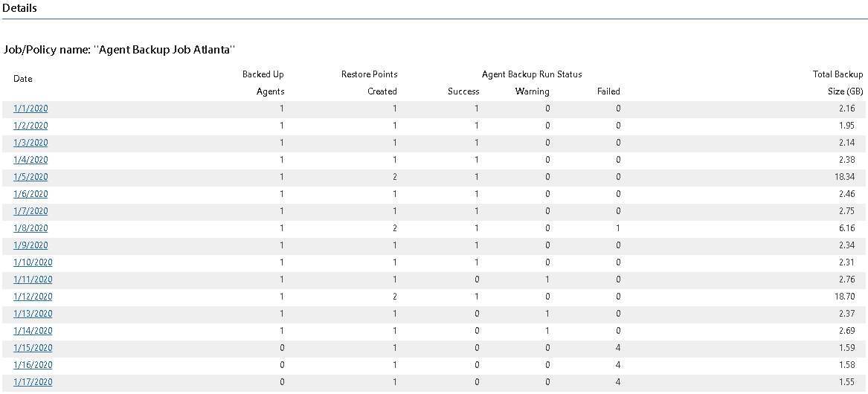Click the 1/2/2020 date link
The width and height of the screenshot is (868, 394).
30,126
